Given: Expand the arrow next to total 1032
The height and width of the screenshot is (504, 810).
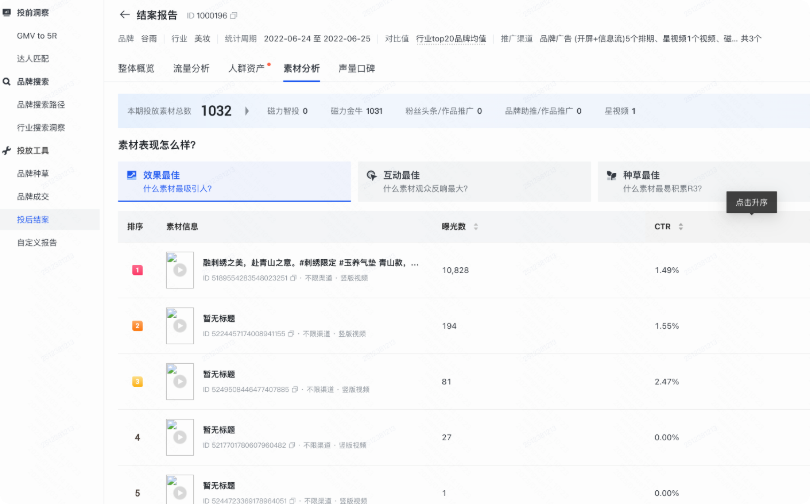Looking at the screenshot, I should click(x=247, y=111).
